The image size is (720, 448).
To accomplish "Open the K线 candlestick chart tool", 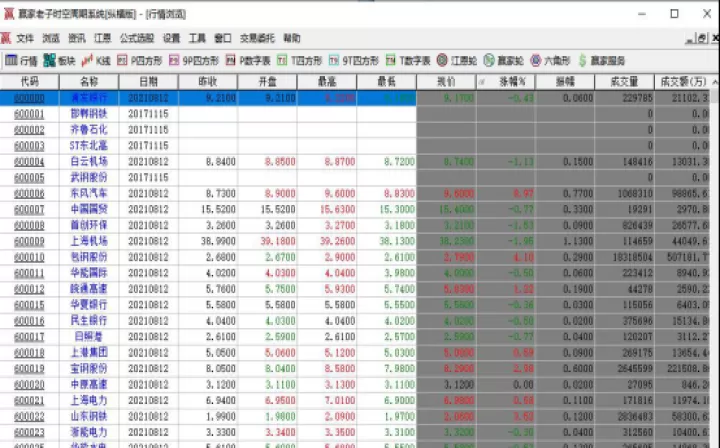I will point(96,61).
